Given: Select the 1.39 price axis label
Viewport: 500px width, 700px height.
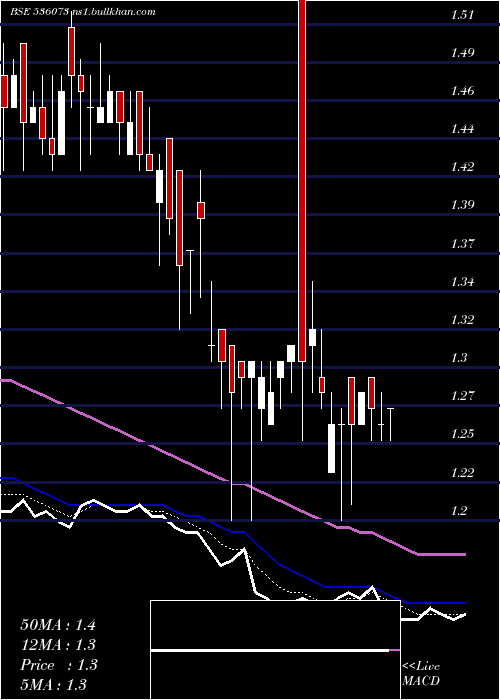Looking at the screenshot, I should (x=462, y=205).
